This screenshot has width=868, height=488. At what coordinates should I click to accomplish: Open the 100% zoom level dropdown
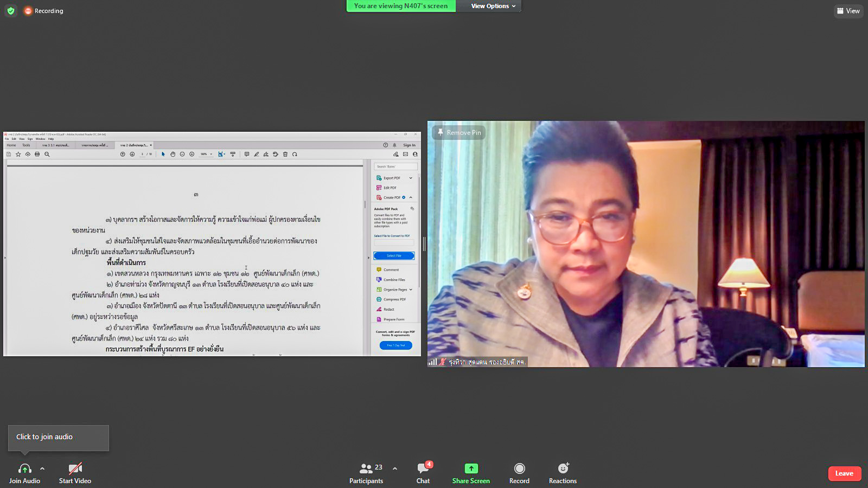point(206,155)
